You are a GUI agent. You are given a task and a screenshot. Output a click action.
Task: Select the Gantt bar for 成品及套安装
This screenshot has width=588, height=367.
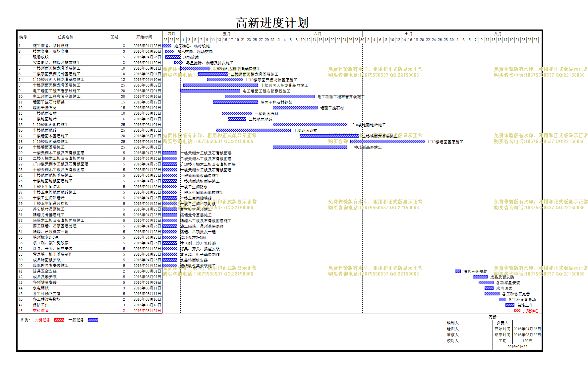(x=480, y=277)
